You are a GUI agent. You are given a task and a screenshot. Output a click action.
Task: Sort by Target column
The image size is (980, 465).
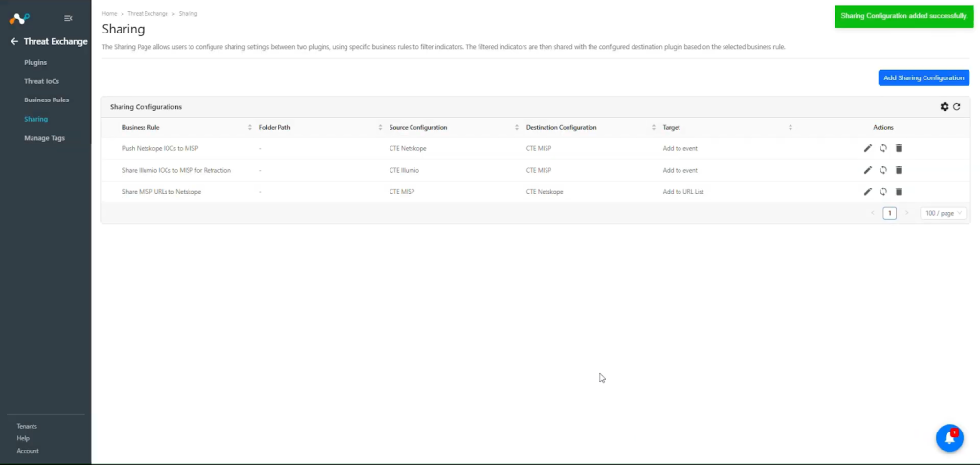coord(790,127)
